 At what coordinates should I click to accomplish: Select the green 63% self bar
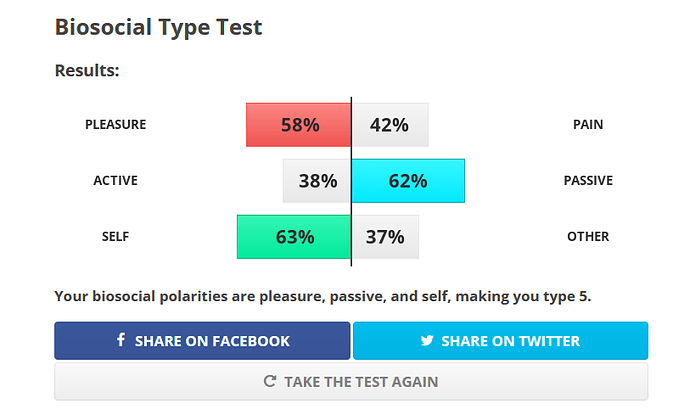(294, 237)
